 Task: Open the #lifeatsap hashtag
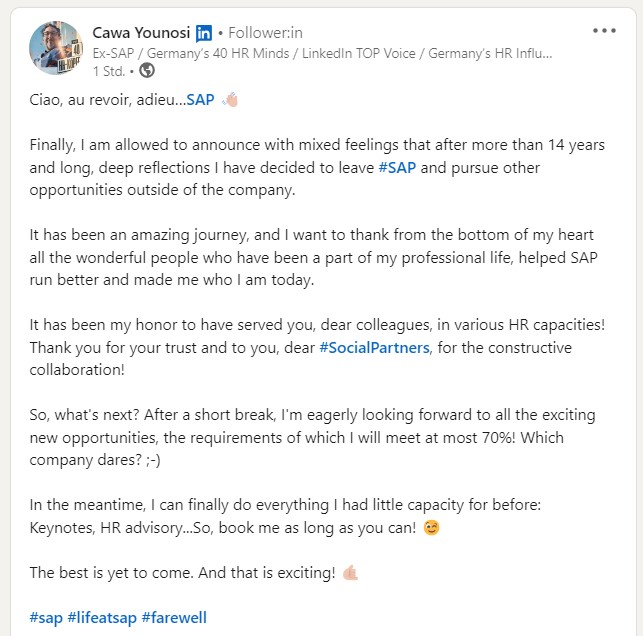click(102, 618)
